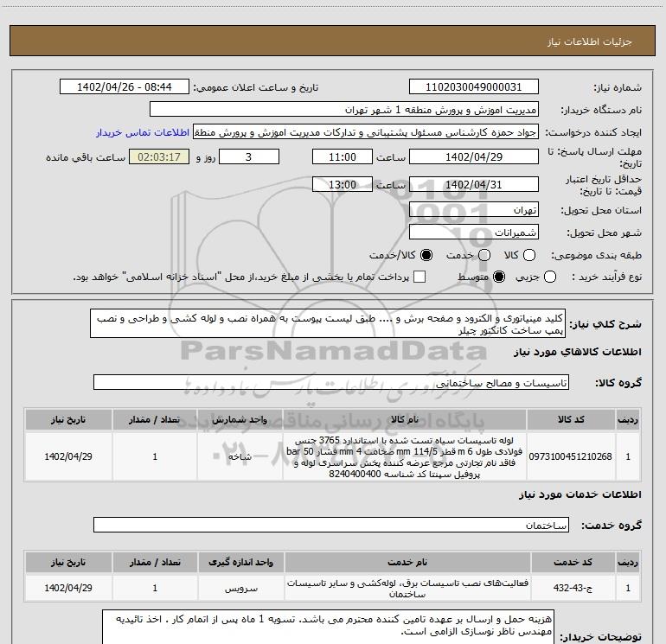Click the remaining time field 02:03:17

[x=159, y=156]
